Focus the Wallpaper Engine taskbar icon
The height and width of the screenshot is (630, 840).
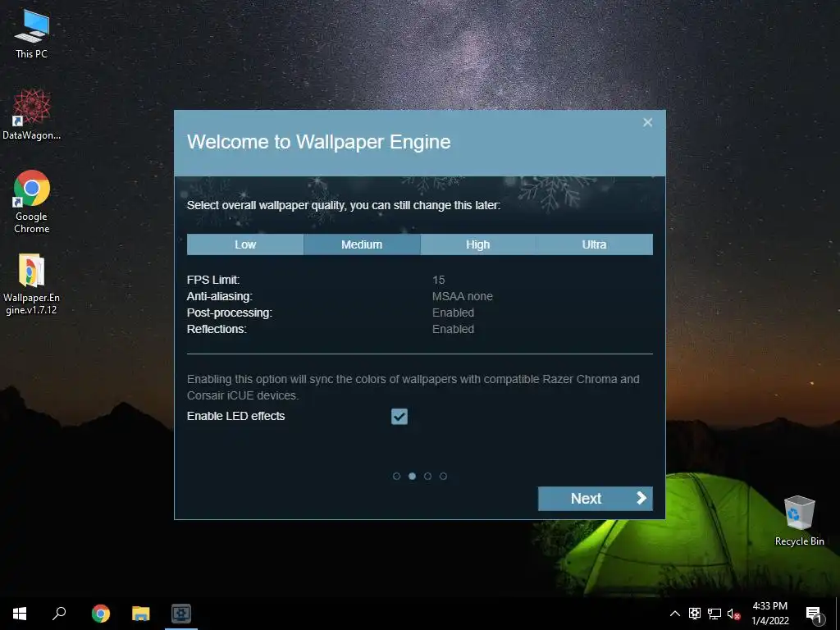[181, 614]
